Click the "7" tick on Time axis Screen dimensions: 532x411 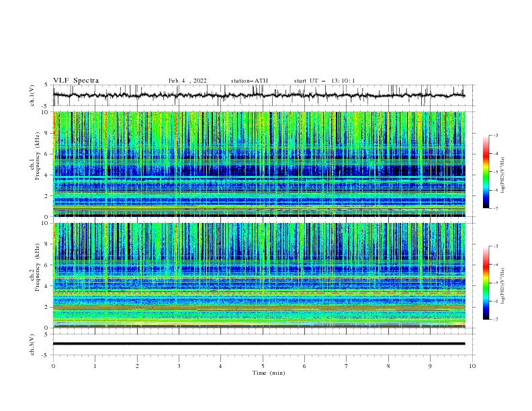[347, 366]
